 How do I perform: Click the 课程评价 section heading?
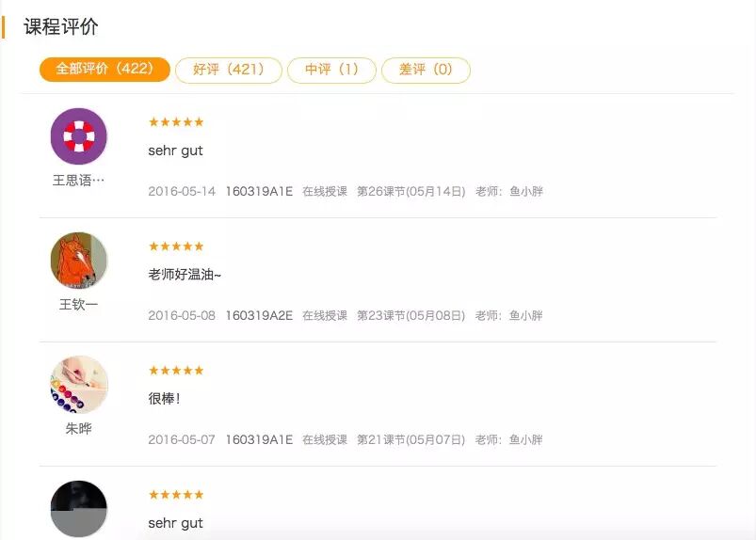pyautogui.click(x=60, y=26)
